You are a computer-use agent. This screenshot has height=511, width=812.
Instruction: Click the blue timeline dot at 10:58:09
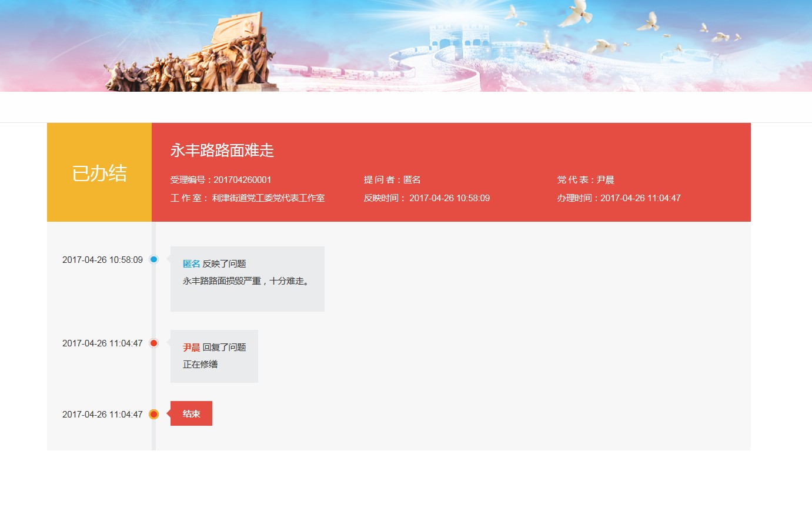click(153, 259)
